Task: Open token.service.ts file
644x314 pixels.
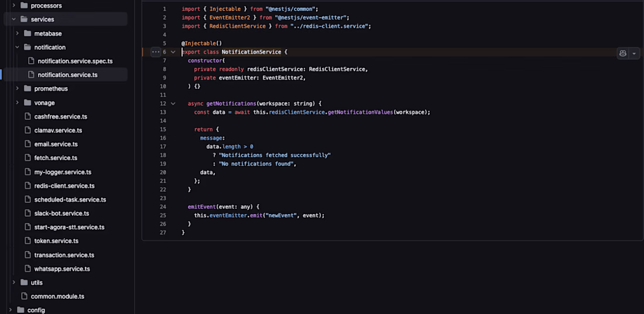Action: [x=56, y=241]
